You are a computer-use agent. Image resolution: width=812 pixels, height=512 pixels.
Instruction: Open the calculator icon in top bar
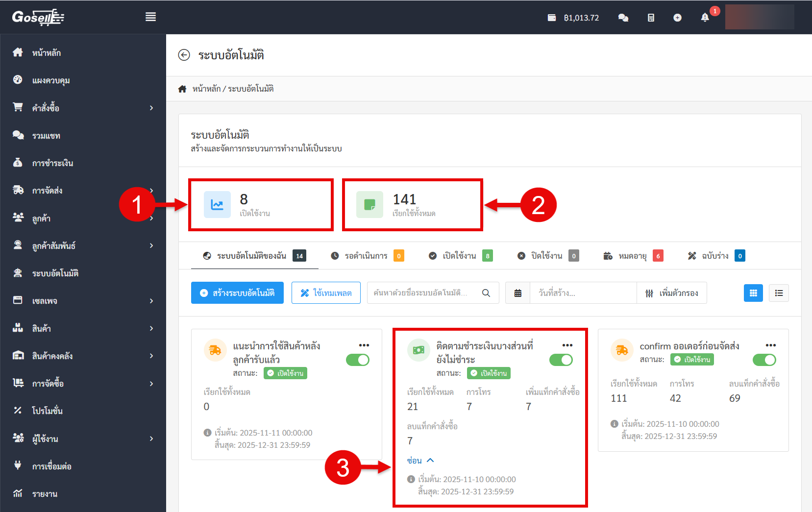pyautogui.click(x=650, y=18)
